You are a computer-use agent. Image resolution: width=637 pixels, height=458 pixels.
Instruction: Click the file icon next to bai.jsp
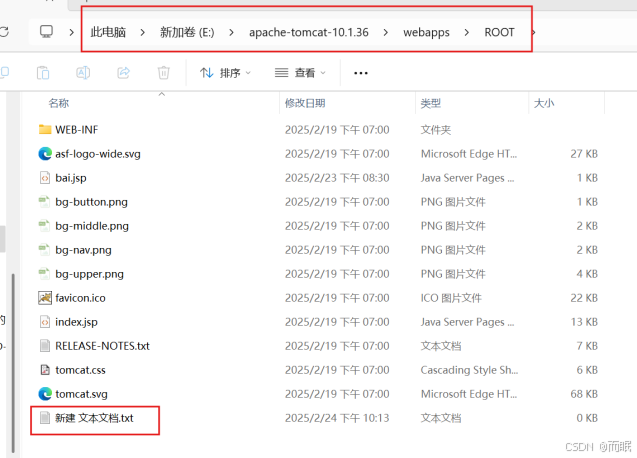click(45, 178)
